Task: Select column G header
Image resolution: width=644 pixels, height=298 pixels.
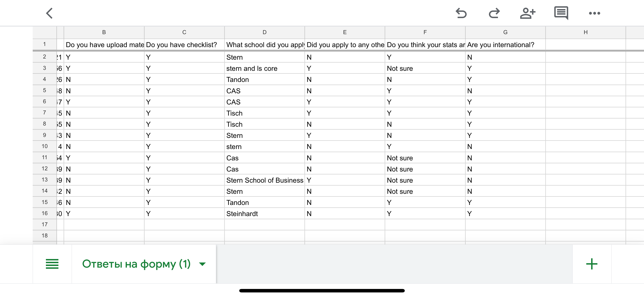Action: tap(505, 32)
